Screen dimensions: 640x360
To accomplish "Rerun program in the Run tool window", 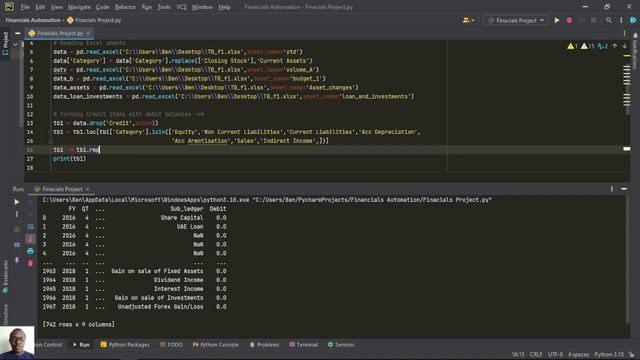I will pyautogui.click(x=17, y=202).
